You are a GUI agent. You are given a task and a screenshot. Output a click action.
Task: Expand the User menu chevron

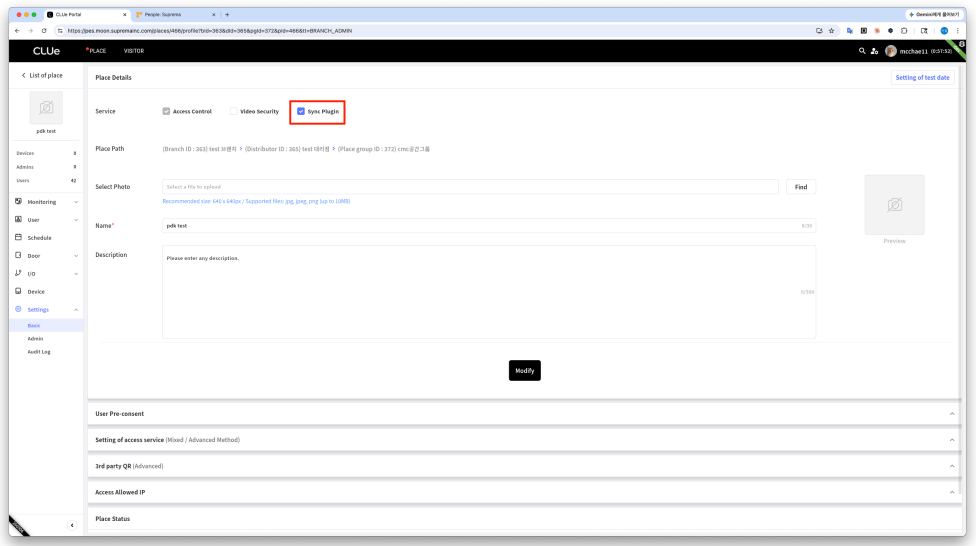click(x=76, y=220)
